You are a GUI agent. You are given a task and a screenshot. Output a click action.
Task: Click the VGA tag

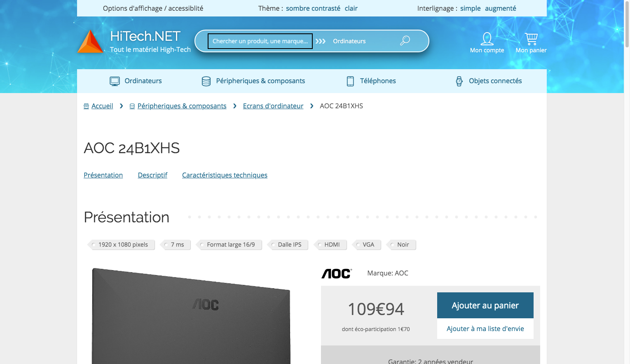[x=367, y=245]
